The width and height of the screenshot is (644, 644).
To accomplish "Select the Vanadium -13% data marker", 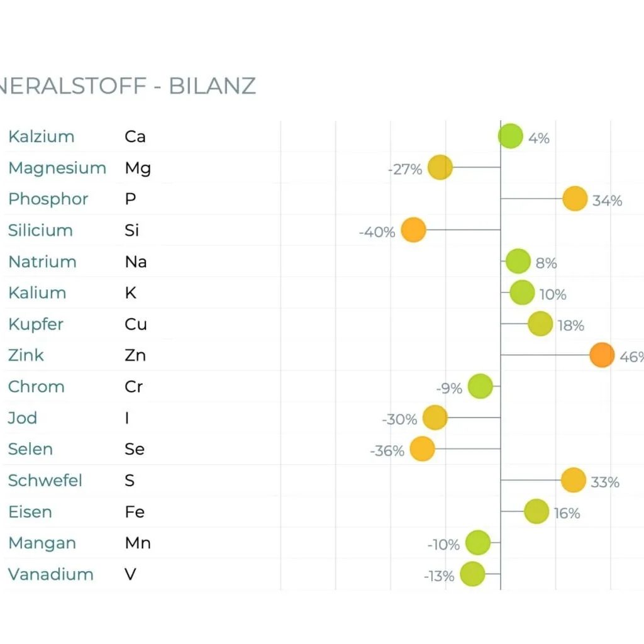I will tap(472, 574).
